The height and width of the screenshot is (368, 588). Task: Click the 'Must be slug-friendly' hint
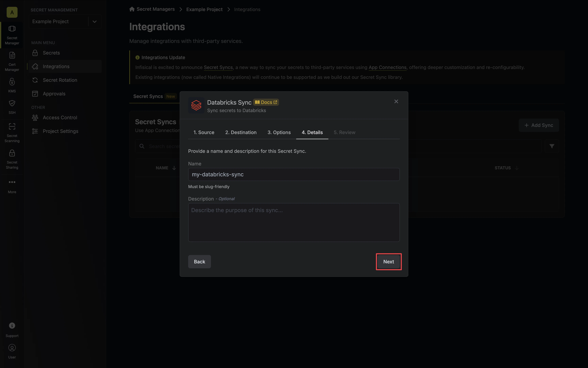point(209,187)
